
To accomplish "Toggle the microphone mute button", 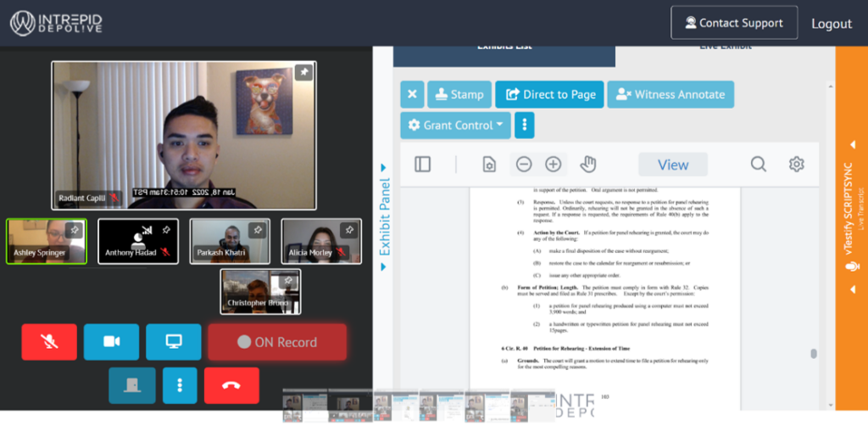I will [x=49, y=342].
